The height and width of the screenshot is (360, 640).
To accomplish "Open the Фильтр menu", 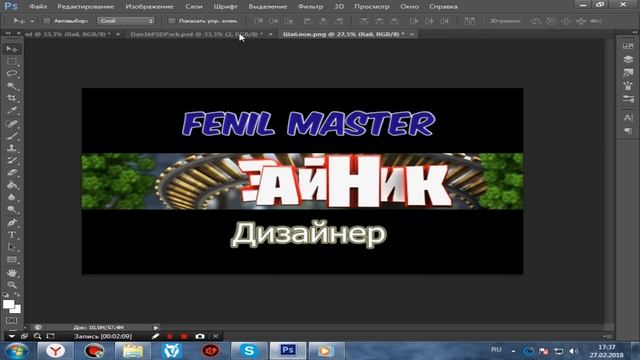I will click(310, 7).
